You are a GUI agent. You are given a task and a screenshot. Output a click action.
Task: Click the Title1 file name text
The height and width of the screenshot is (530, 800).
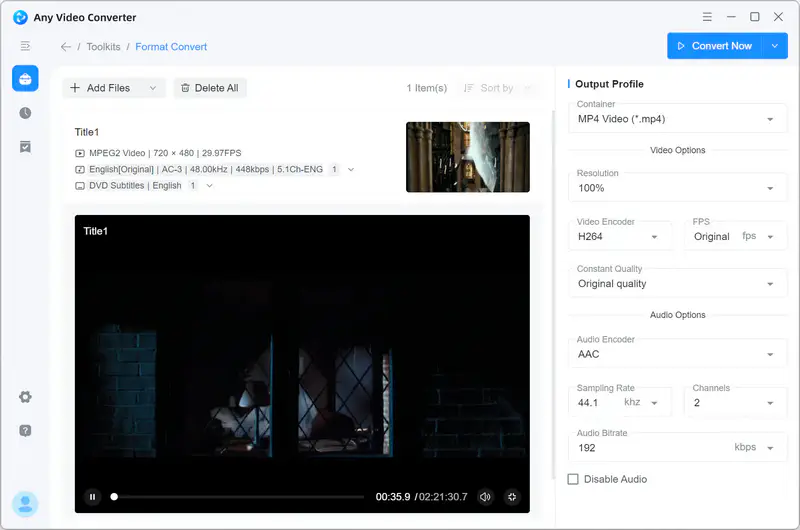click(87, 132)
